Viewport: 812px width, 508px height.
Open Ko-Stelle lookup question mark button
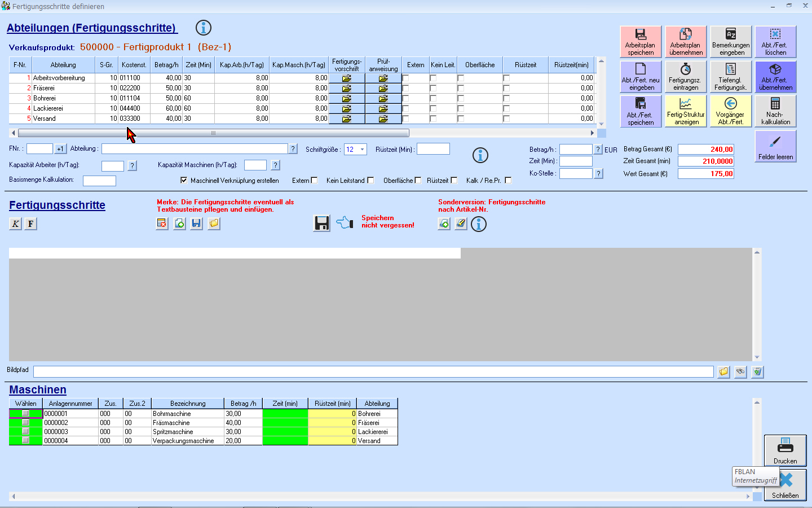click(598, 174)
